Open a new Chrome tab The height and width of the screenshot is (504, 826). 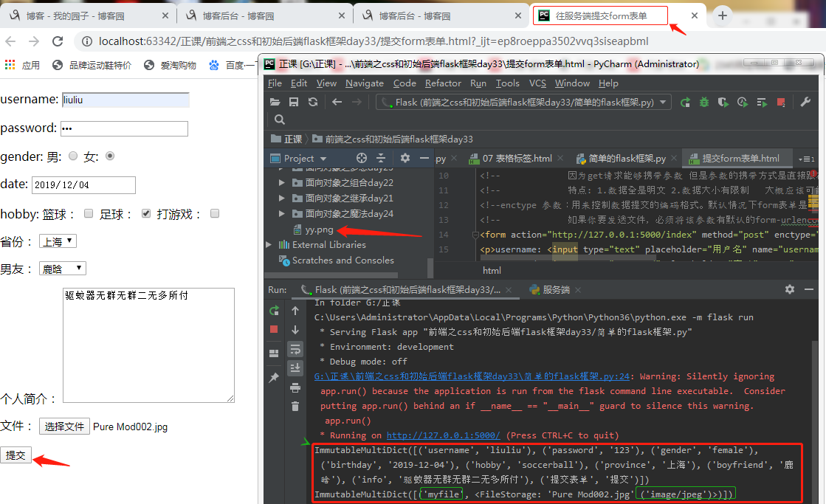723,15
